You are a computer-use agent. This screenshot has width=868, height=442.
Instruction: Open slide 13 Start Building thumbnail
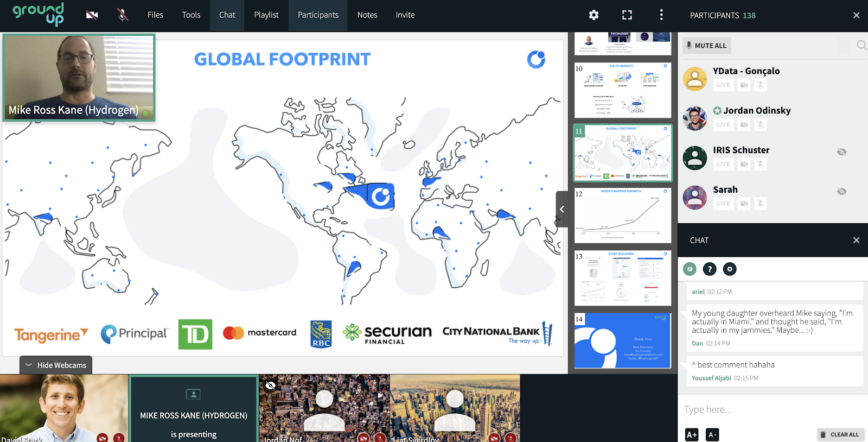[623, 278]
